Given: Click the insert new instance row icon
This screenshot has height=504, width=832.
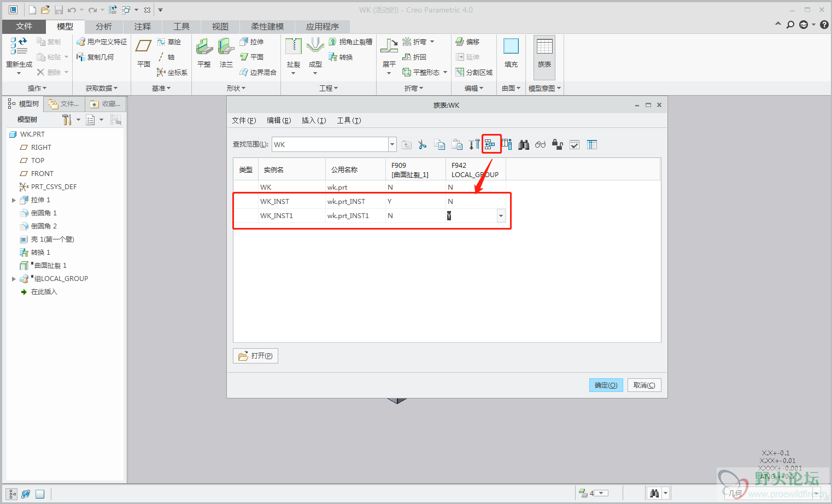Looking at the screenshot, I should [x=490, y=144].
